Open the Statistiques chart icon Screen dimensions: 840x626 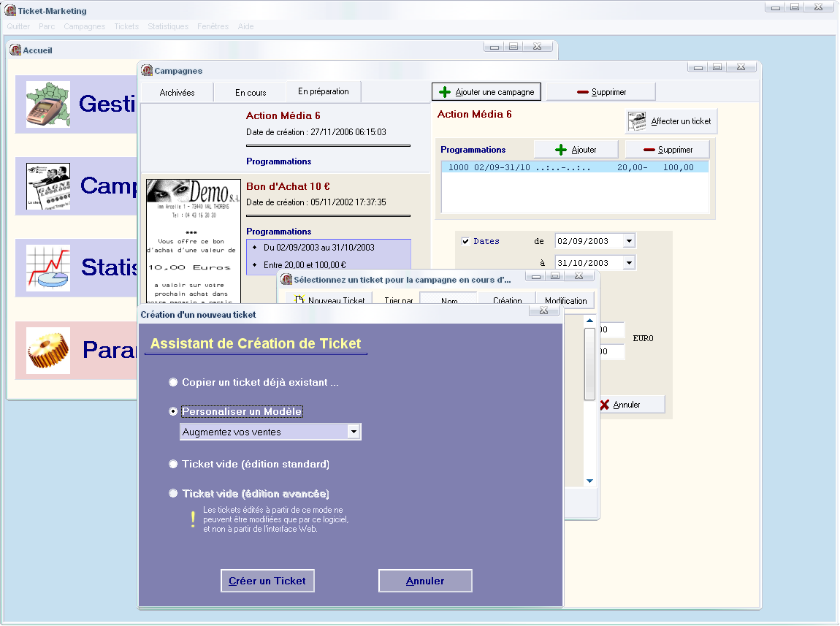coord(48,267)
